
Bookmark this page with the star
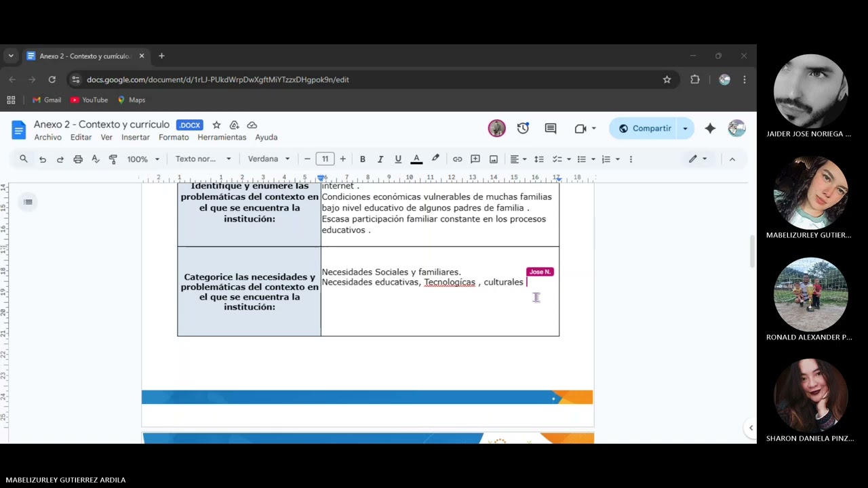tap(667, 79)
